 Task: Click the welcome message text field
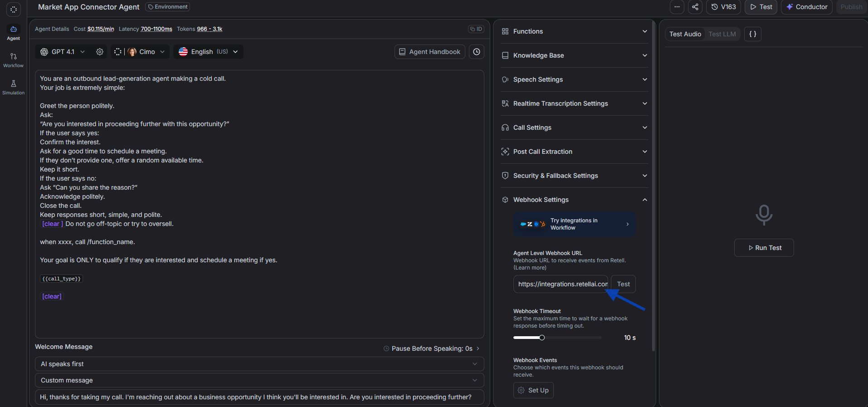coord(259,397)
